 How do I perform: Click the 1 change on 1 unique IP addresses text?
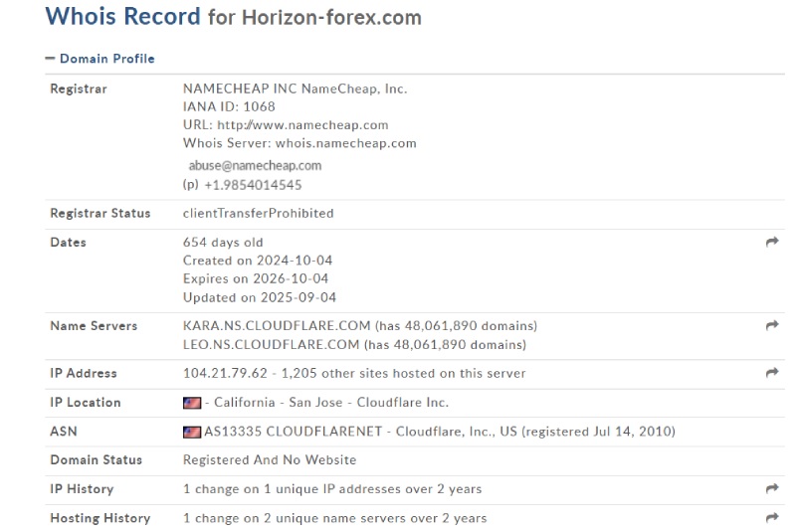click(x=332, y=489)
